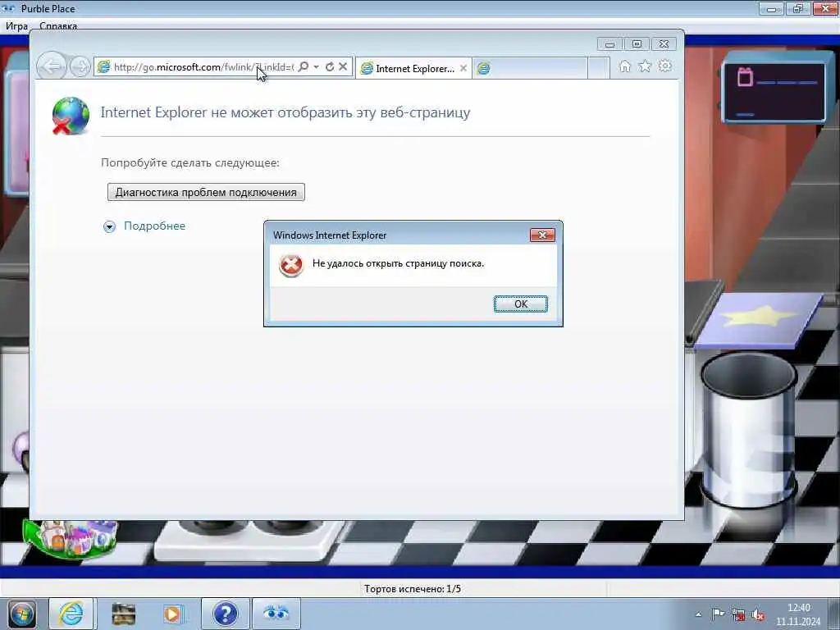Click the Подробнее link text

(154, 226)
